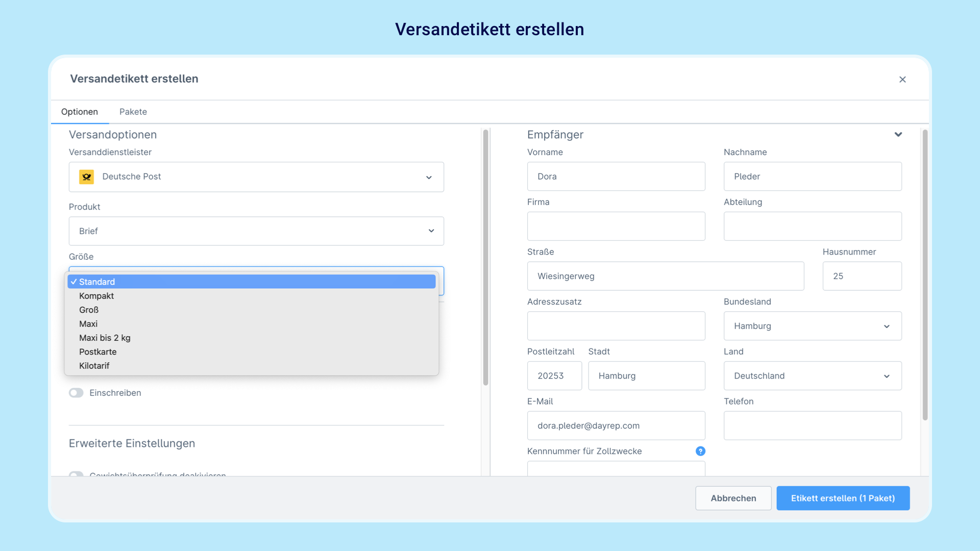The width and height of the screenshot is (980, 551).
Task: Click the left panel vertical scrollbar
Action: [x=485, y=258]
